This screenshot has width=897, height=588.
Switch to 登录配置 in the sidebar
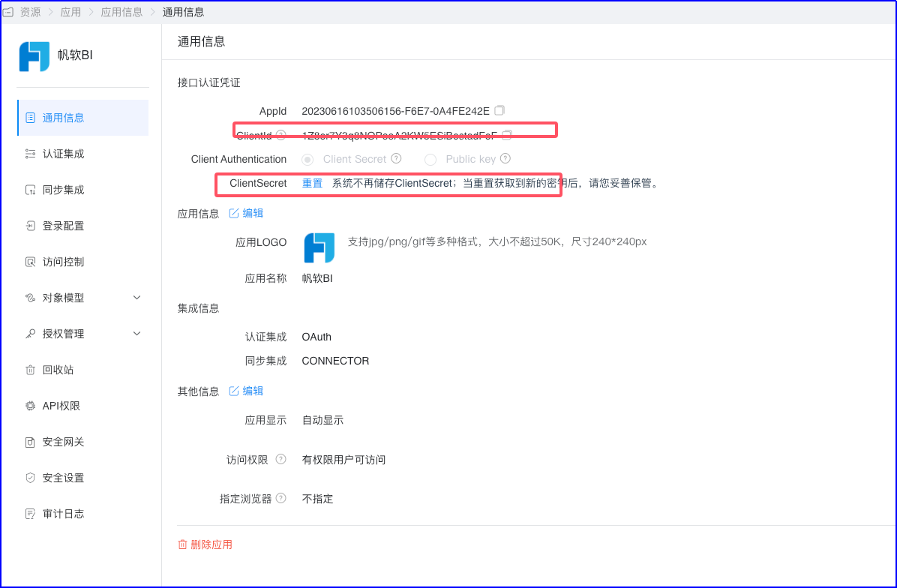[x=83, y=226]
